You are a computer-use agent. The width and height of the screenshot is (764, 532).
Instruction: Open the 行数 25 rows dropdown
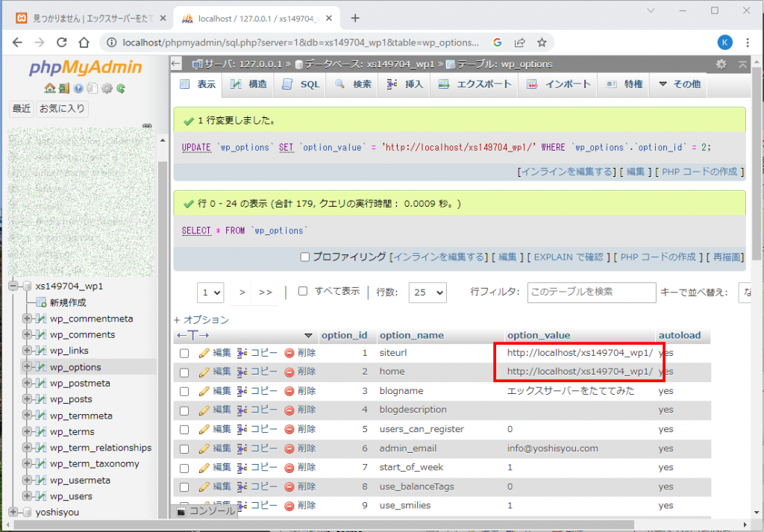[428, 292]
